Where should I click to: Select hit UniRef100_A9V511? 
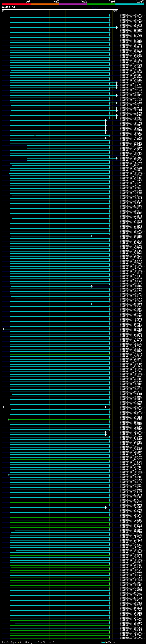[x=131, y=208]
